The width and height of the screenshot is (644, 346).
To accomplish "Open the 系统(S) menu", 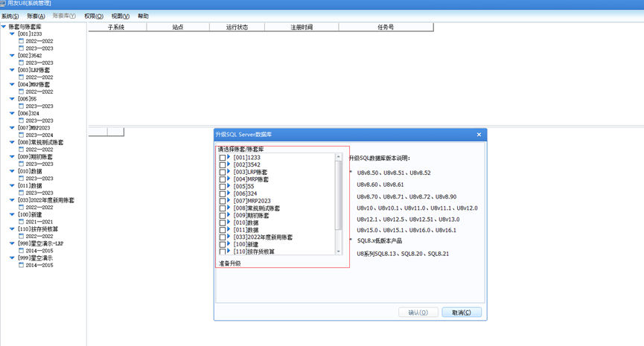I will (10, 16).
